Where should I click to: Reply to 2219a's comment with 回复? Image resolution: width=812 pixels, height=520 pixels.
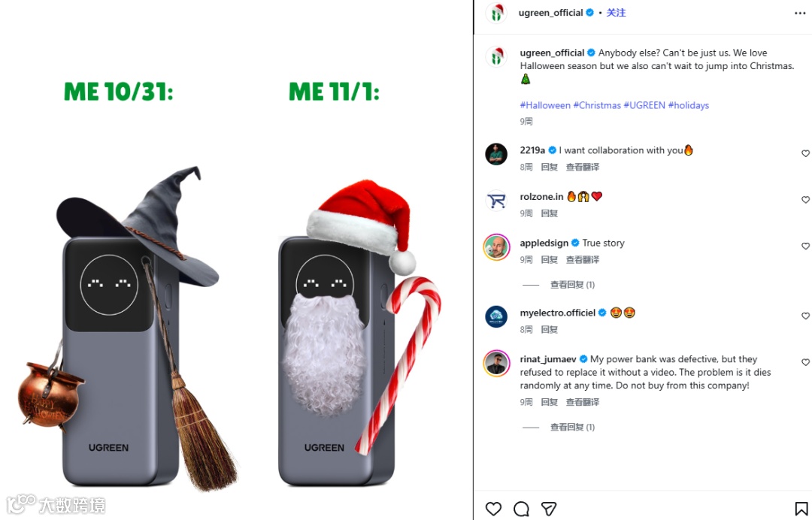pyautogui.click(x=549, y=167)
